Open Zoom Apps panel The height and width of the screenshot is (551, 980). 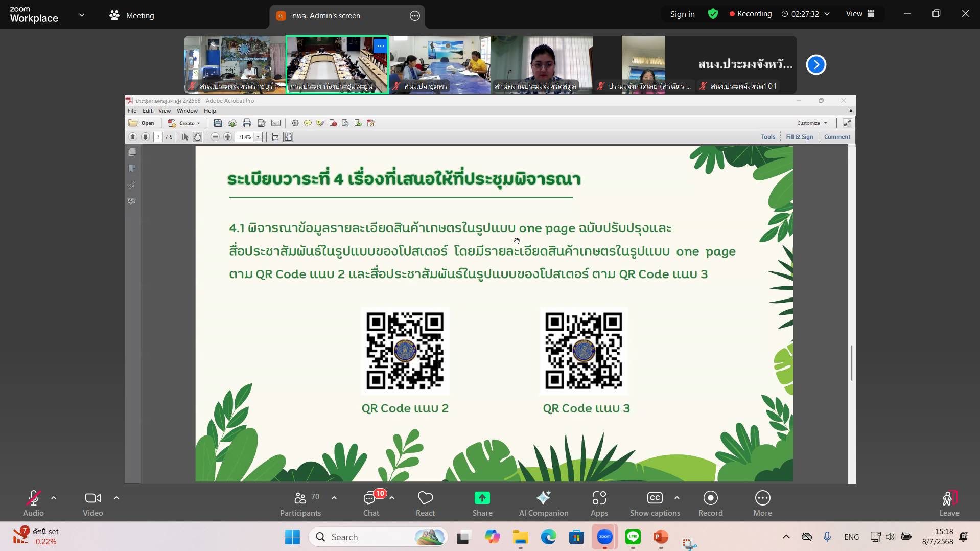tap(599, 504)
